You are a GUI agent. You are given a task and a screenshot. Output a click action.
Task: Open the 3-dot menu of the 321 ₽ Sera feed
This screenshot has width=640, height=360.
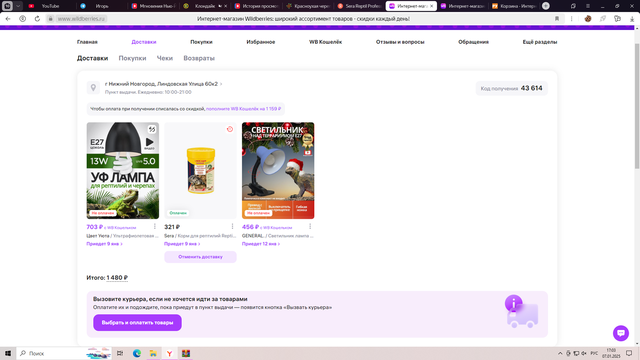pos(232,227)
